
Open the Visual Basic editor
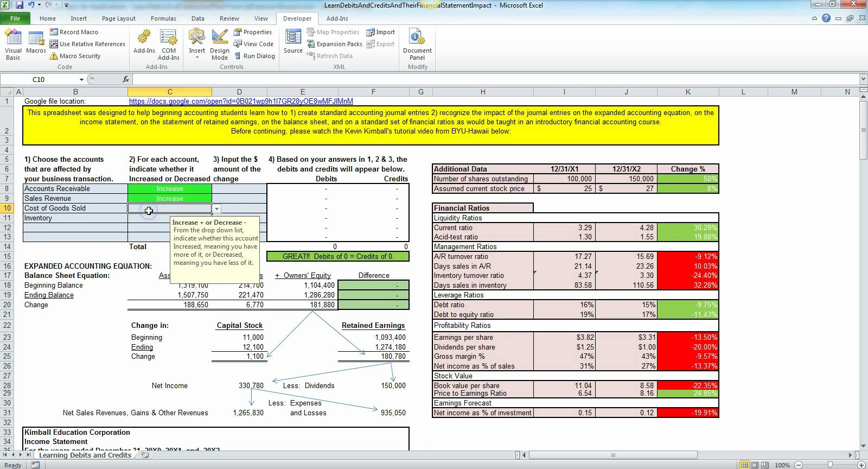point(13,44)
